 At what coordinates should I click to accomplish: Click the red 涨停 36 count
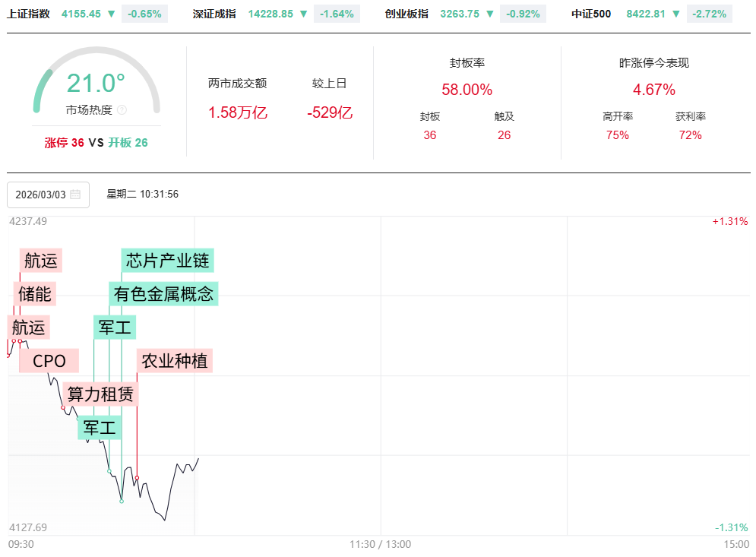pyautogui.click(x=65, y=142)
